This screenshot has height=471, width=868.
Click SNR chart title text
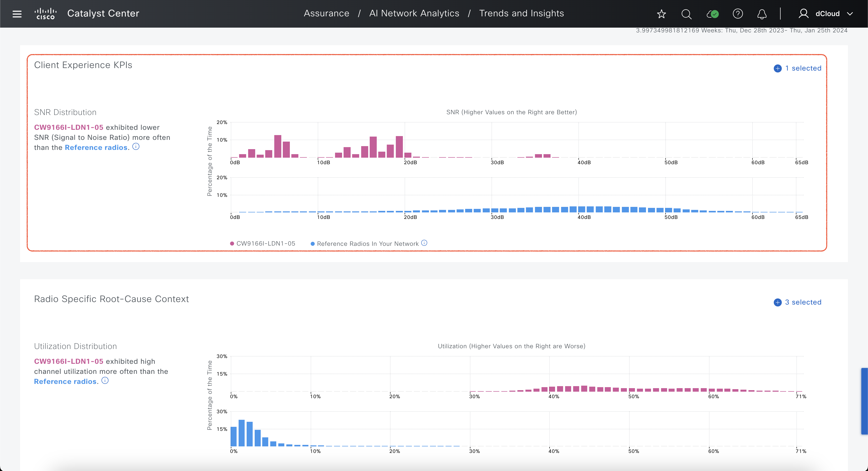coord(512,112)
